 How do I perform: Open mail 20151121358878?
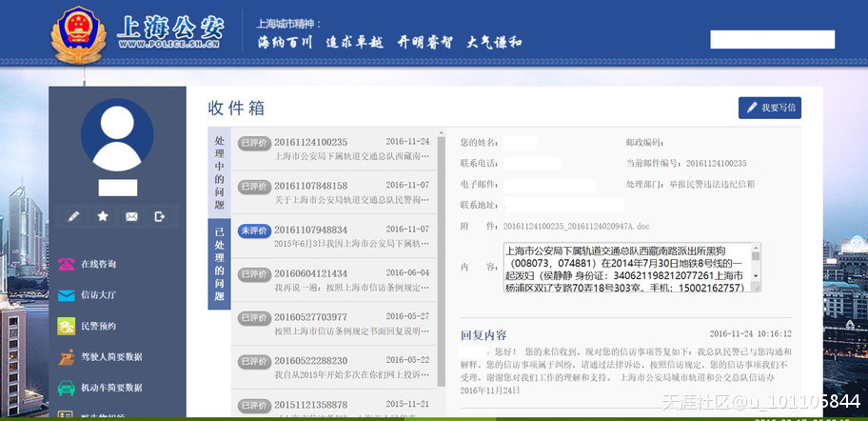(334, 404)
